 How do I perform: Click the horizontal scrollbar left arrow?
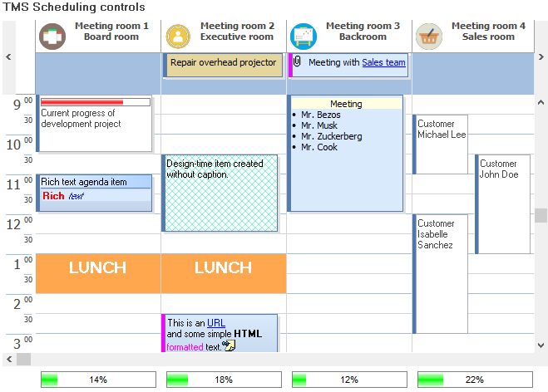(8, 359)
